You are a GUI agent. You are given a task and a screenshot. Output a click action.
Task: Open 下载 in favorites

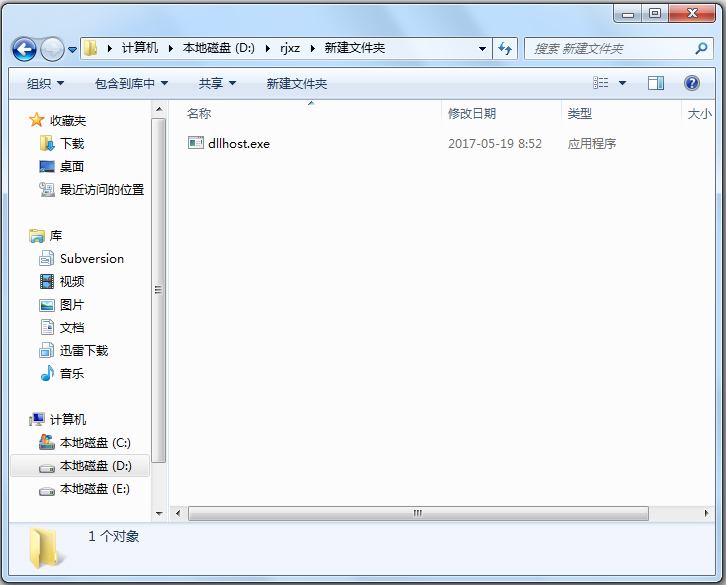tap(72, 144)
